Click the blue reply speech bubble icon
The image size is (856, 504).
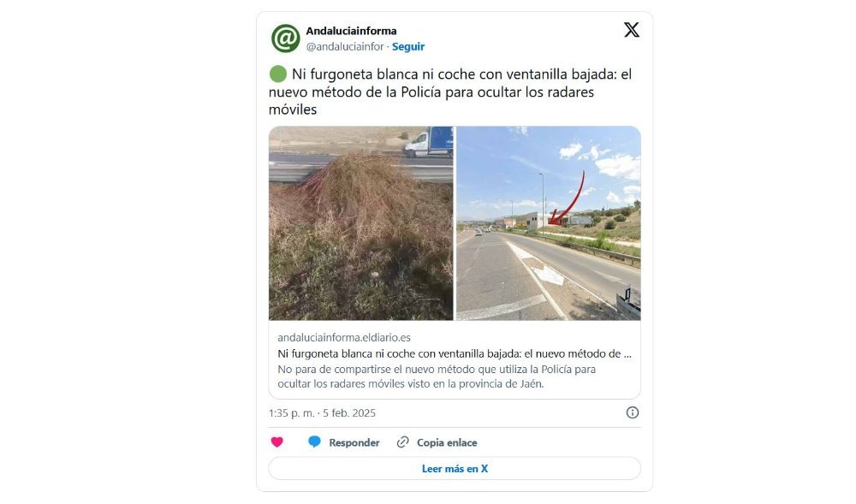click(x=314, y=442)
